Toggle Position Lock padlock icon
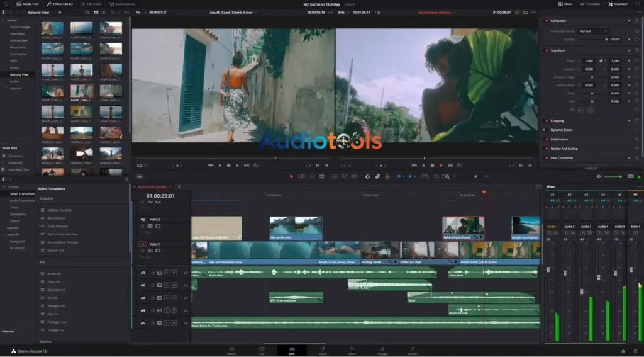Screen dimensions: 644x357 [387, 176]
